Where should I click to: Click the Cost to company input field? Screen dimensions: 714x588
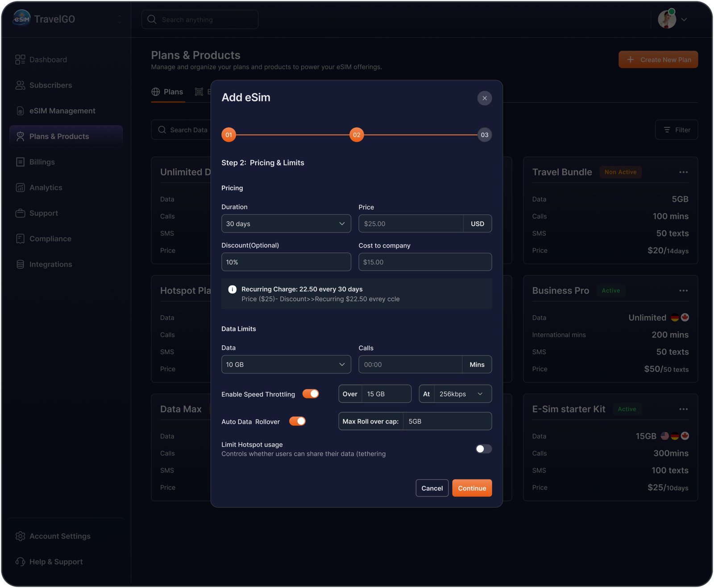(x=425, y=262)
